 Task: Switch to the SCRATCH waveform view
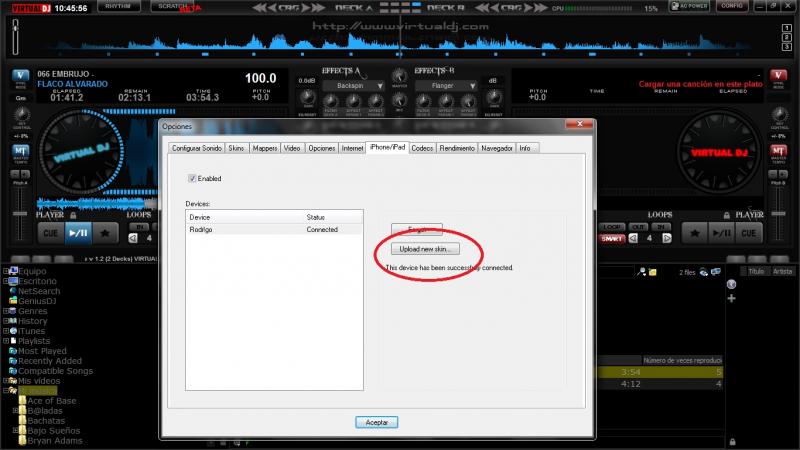click(172, 7)
